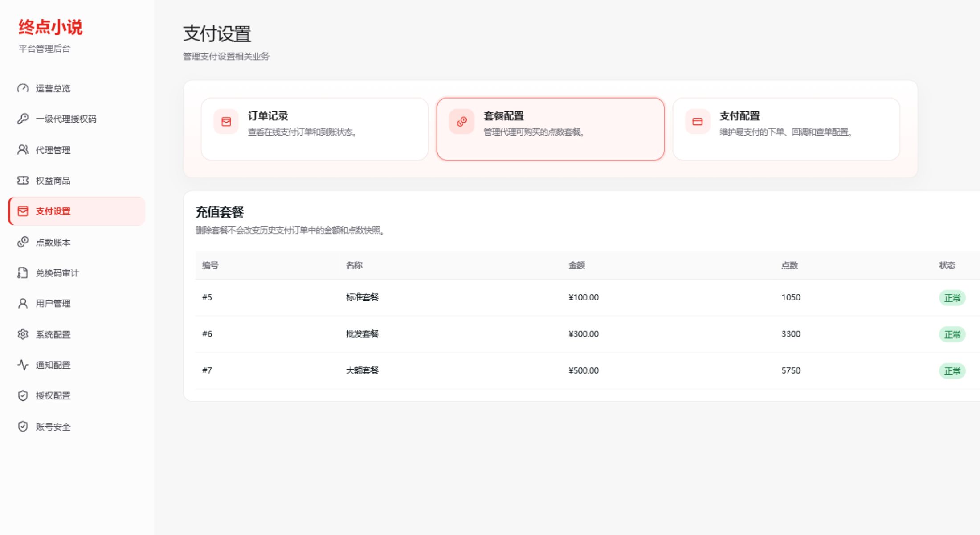Select 权益商品 in the sidebar

[77, 181]
